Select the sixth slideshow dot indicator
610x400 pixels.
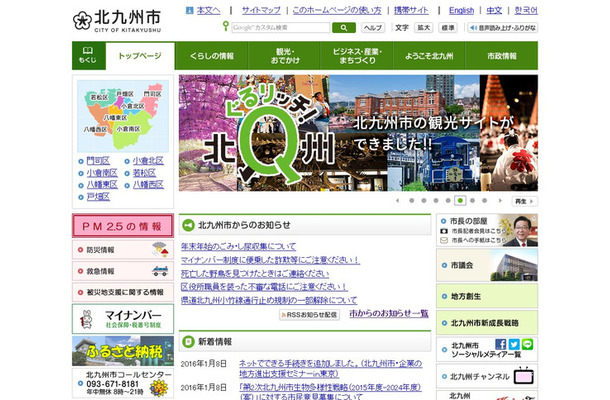[472, 200]
